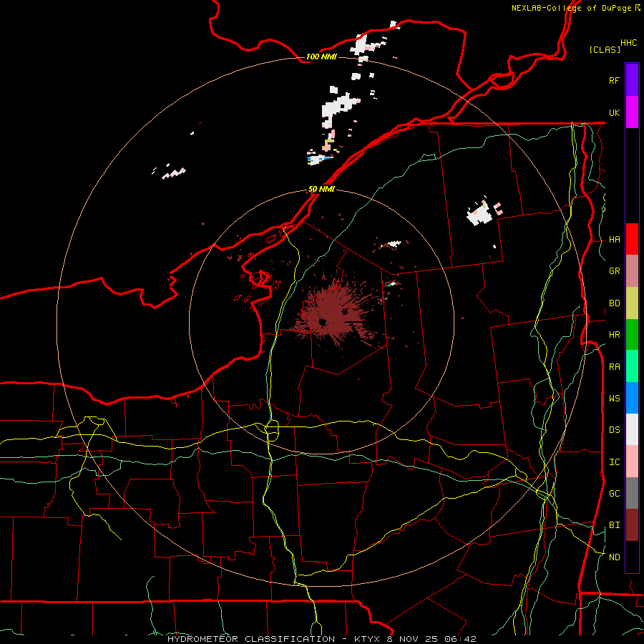Click the 50 NMI range ring label
The image size is (644, 644).
tap(321, 189)
